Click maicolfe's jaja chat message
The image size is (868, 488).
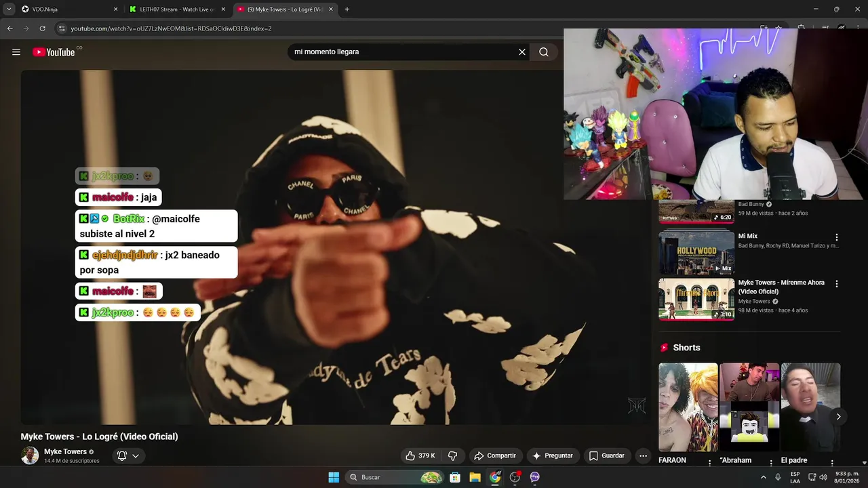119,197
